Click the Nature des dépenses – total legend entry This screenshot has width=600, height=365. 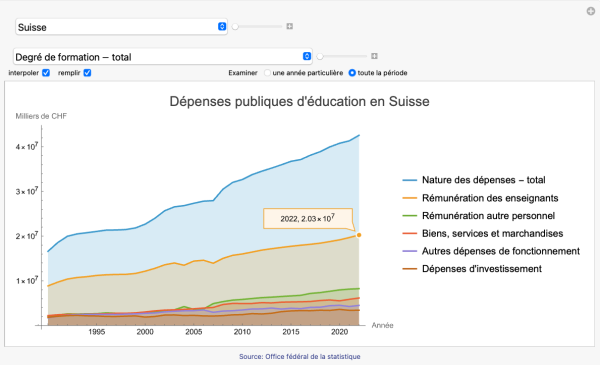pyautogui.click(x=474, y=180)
